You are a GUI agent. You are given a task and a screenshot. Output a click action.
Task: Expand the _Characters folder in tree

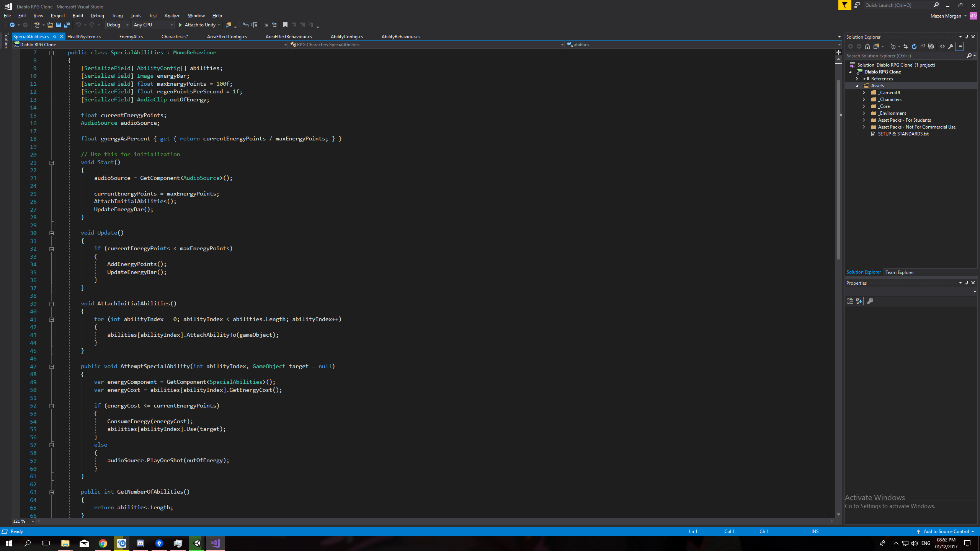click(x=864, y=99)
